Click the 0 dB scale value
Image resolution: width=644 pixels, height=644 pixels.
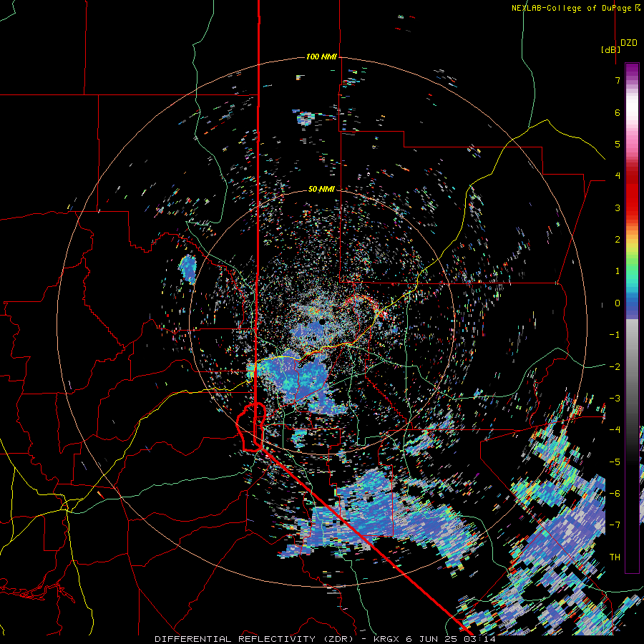click(x=618, y=303)
